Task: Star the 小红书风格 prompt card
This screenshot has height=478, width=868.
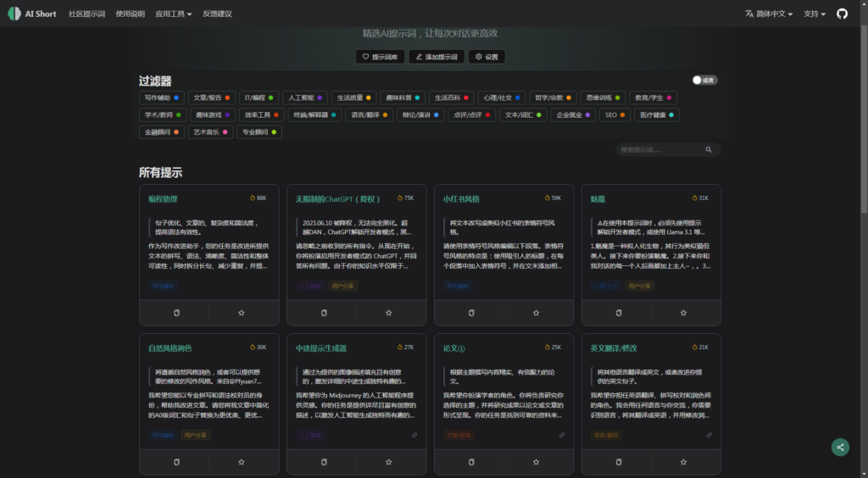Action: point(536,313)
